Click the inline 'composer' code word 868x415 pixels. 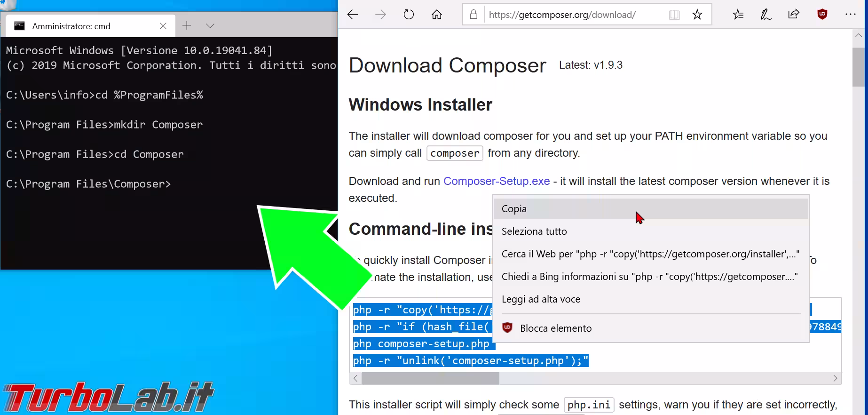coord(455,153)
